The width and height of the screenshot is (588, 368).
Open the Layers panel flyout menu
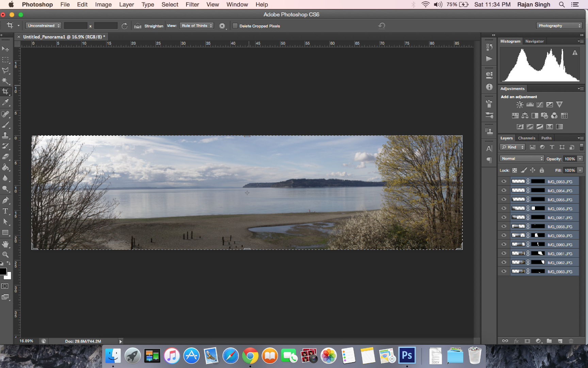pos(581,138)
